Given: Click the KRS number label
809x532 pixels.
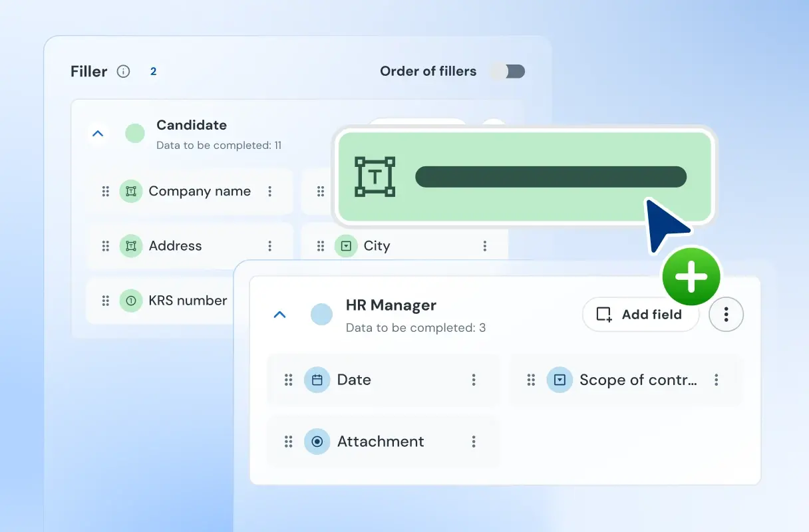Looking at the screenshot, I should coord(188,301).
